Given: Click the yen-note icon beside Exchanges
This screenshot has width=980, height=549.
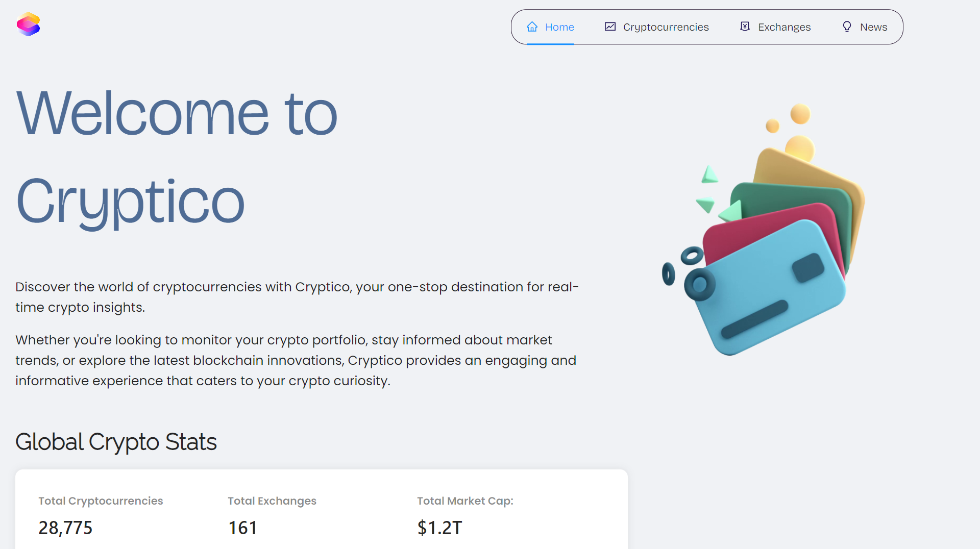Looking at the screenshot, I should click(745, 27).
